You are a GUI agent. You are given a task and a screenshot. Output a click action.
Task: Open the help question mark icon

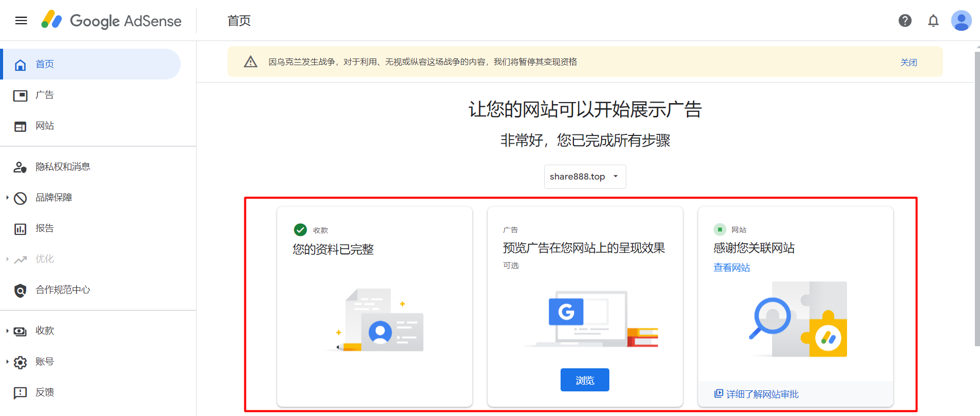pyautogui.click(x=905, y=21)
